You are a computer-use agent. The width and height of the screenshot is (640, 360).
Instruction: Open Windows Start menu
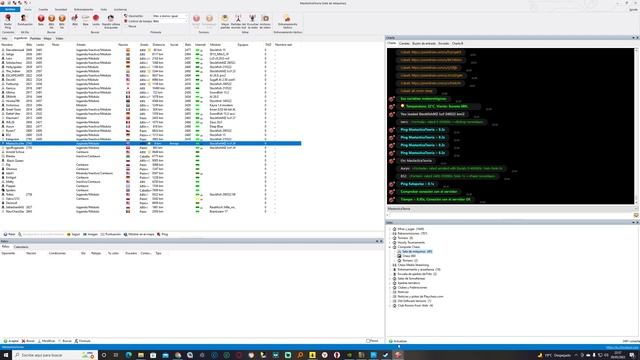coord(6,355)
